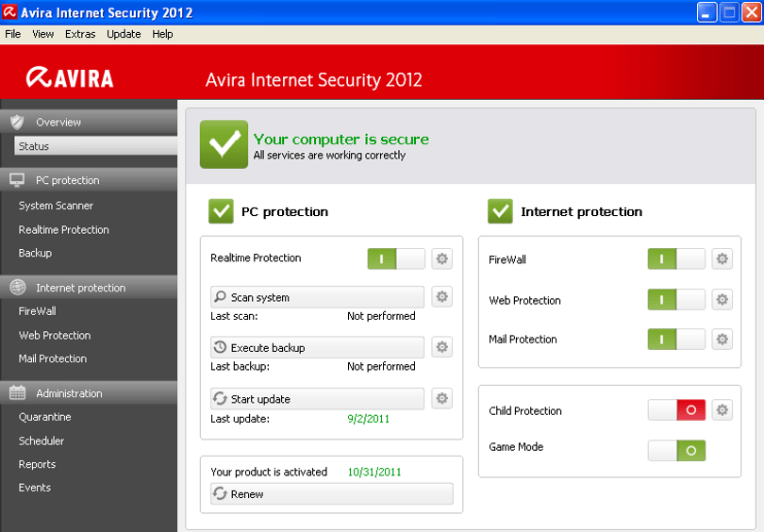The width and height of the screenshot is (764, 532).
Task: Click the Scan system button
Action: pyautogui.click(x=317, y=297)
